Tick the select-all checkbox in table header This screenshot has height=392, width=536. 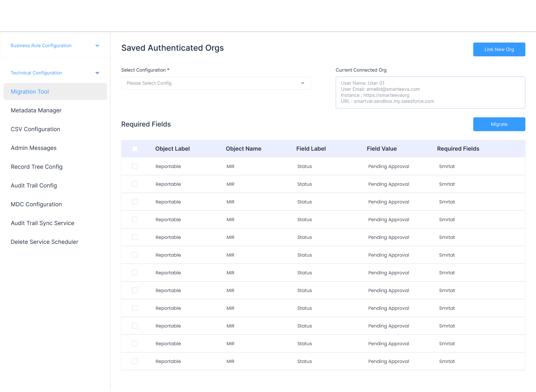(135, 149)
